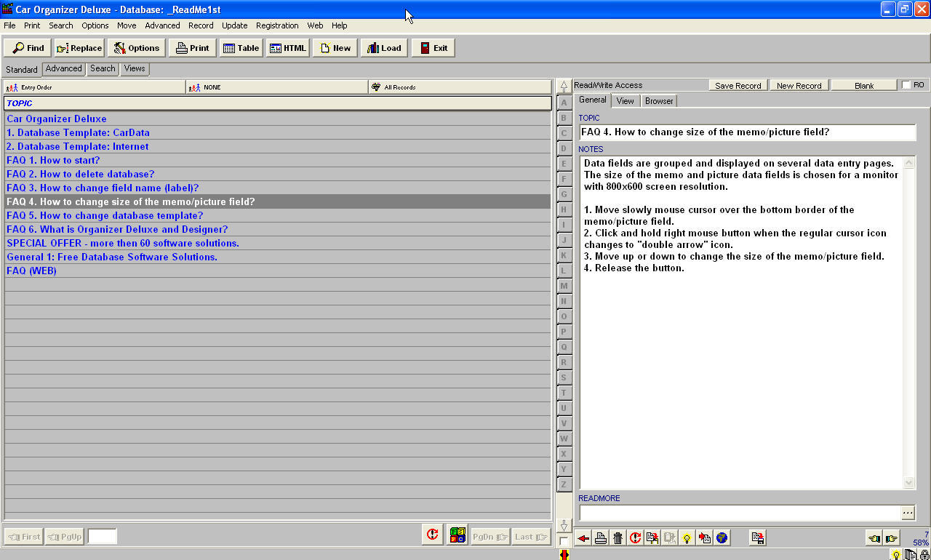Select 'FAQ 5. How to change database template?' row

(x=277, y=215)
